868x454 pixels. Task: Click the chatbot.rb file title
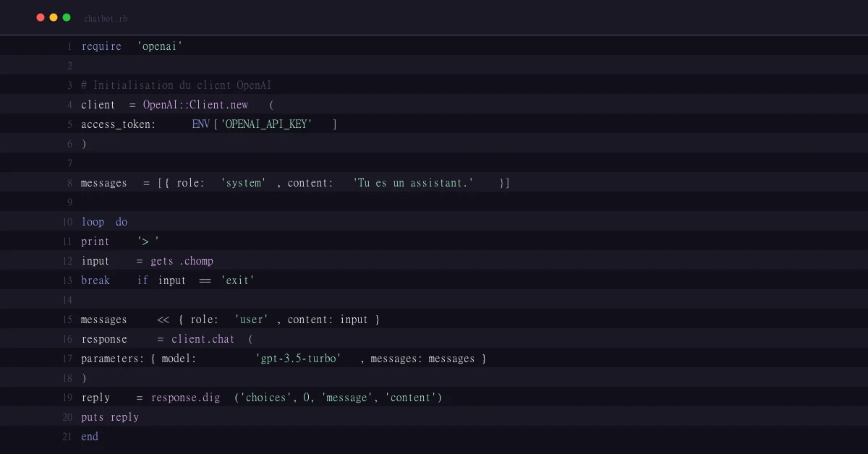click(106, 18)
